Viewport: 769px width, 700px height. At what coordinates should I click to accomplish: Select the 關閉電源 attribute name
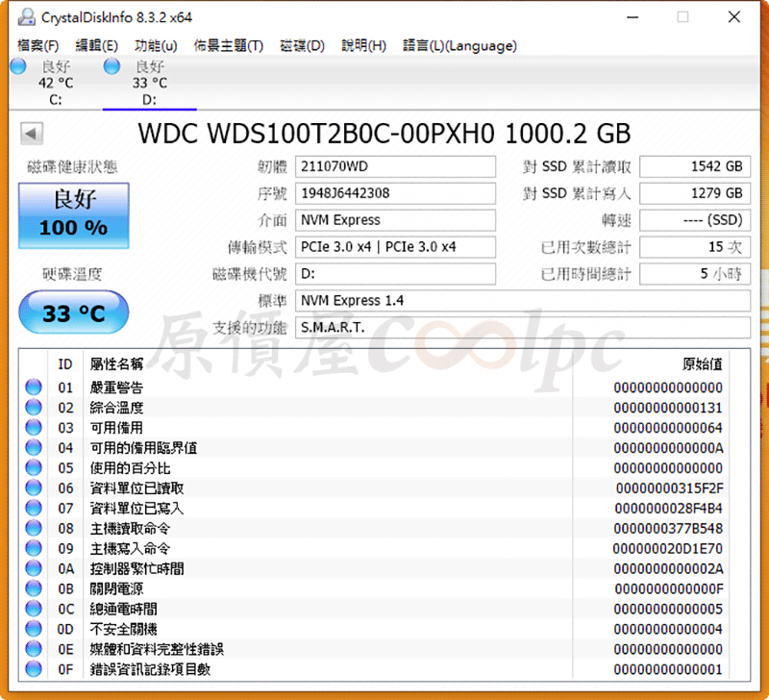tap(116, 588)
